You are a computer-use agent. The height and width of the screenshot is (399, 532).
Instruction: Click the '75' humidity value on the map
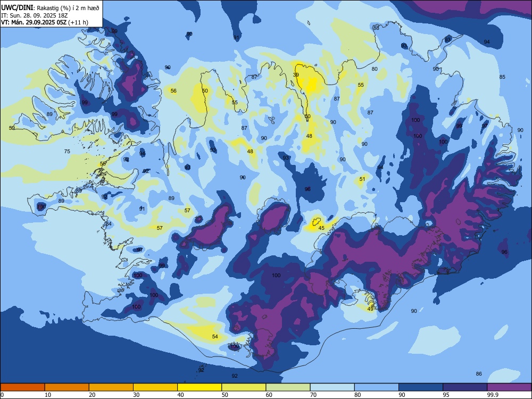[x=67, y=152]
